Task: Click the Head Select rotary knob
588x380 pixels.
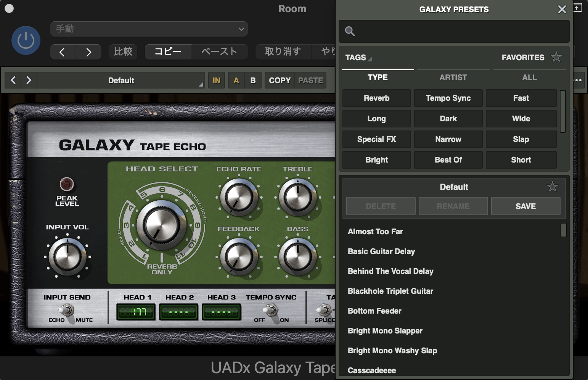Action: (162, 225)
